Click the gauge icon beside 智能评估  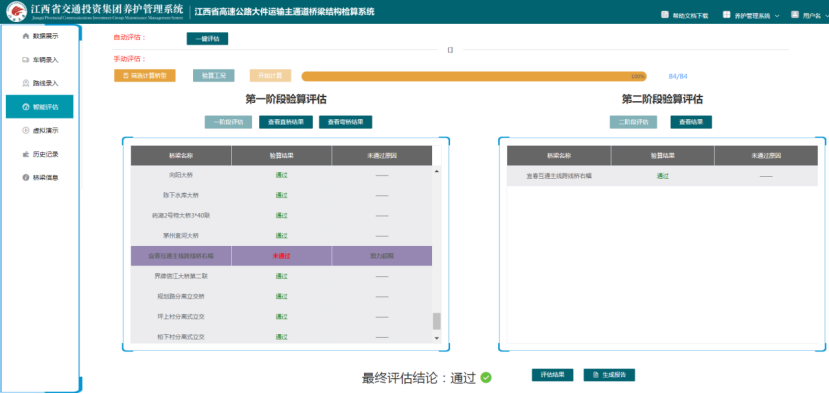25,107
